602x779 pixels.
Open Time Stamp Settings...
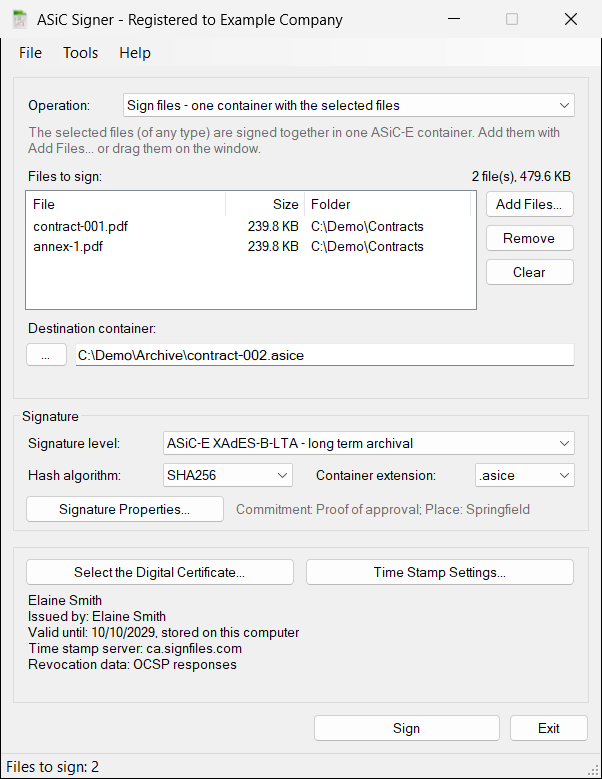pos(440,572)
